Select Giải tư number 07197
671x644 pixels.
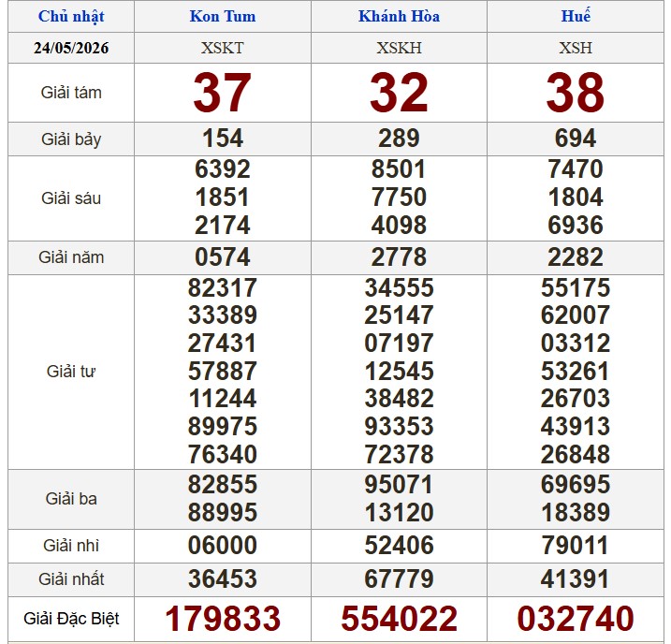(399, 344)
